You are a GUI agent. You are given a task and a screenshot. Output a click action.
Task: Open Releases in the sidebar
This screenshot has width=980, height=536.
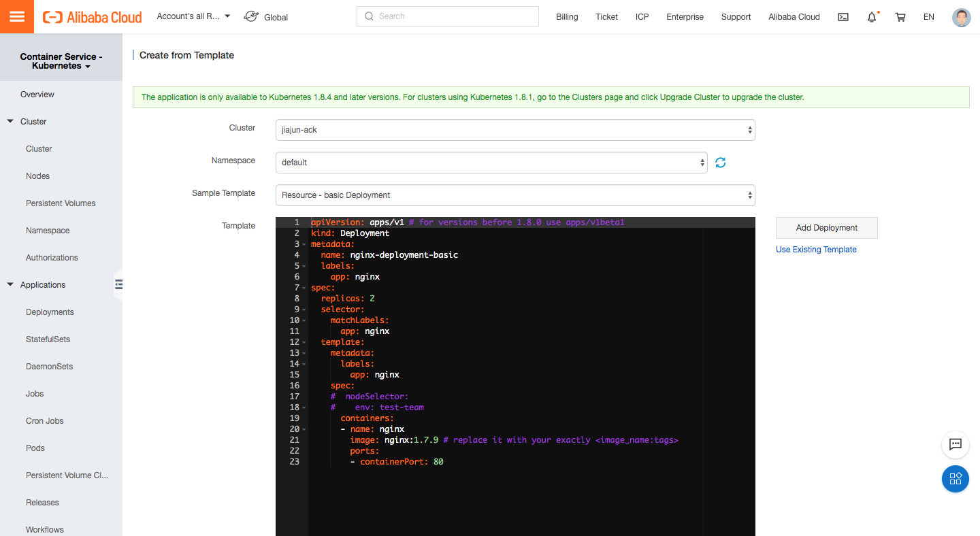pos(42,503)
